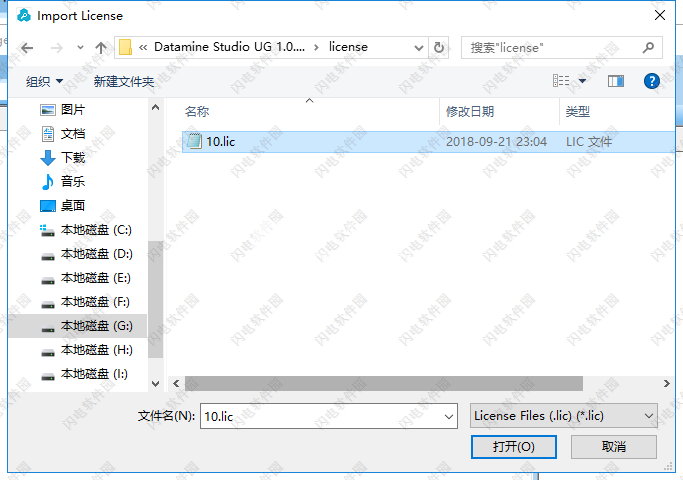Navigate up one folder level
Viewport: 683px width, 480px height.
coord(101,47)
